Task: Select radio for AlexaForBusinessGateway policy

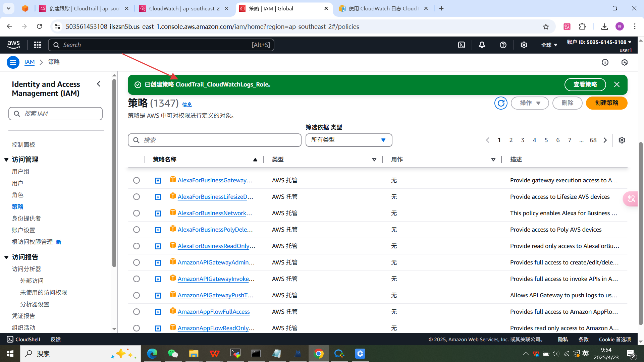Action: (x=137, y=180)
